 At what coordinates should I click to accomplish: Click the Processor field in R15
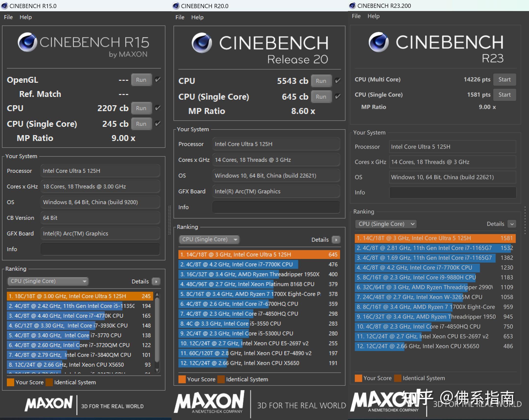(x=100, y=171)
